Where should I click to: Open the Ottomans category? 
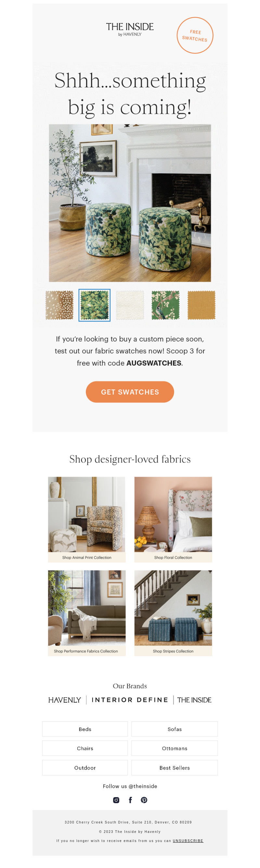[x=175, y=748]
